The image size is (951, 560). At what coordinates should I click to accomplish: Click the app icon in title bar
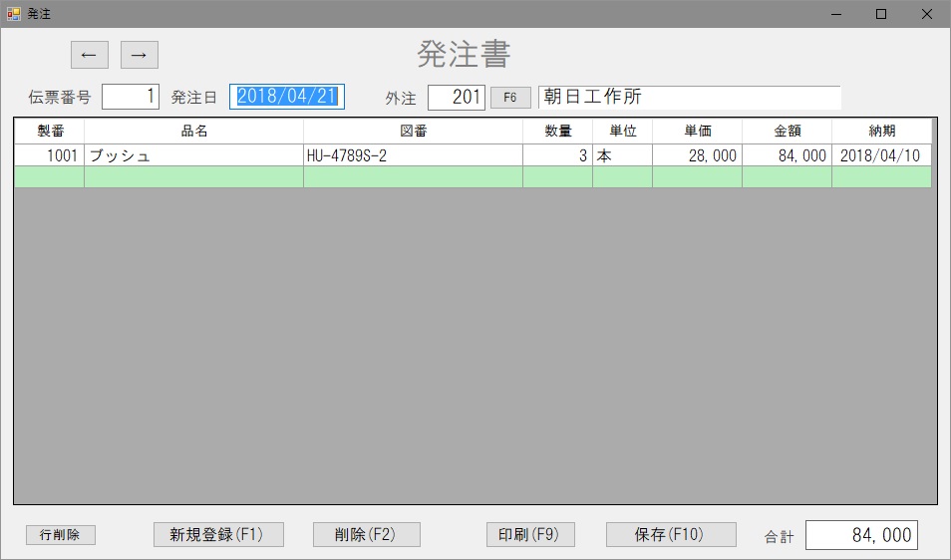point(14,14)
